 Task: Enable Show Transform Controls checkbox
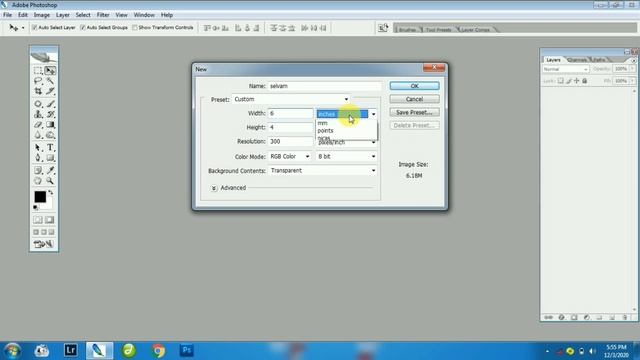click(x=135, y=27)
